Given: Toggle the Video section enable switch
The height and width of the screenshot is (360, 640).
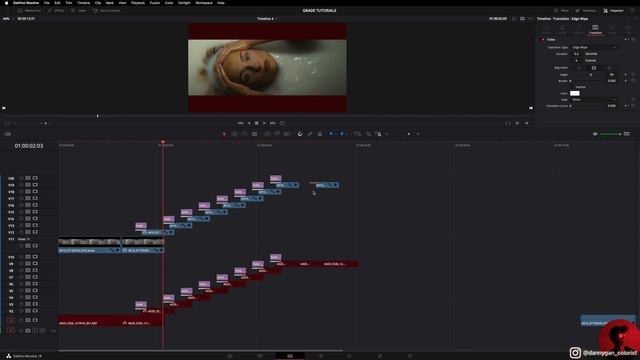Looking at the screenshot, I should (x=542, y=40).
